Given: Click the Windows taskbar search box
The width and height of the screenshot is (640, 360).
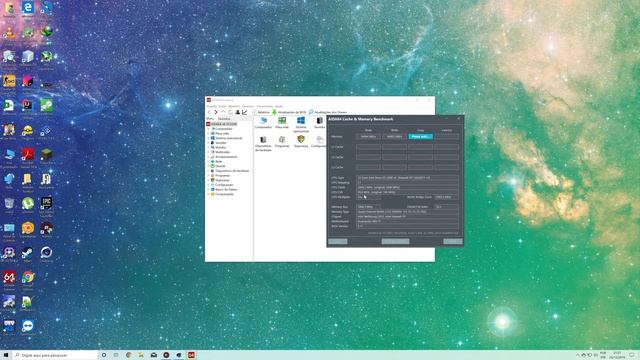Looking at the screenshot, I should click(55, 355).
